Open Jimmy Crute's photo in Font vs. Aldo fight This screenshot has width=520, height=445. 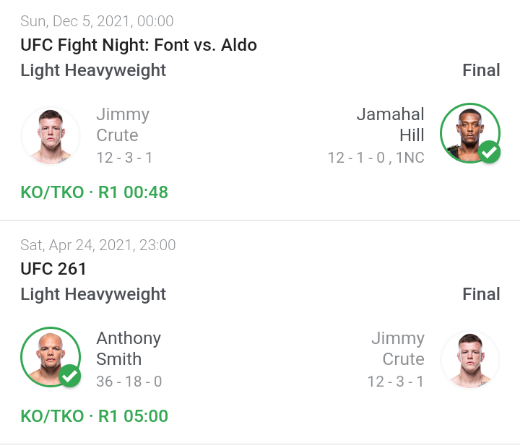pos(50,136)
